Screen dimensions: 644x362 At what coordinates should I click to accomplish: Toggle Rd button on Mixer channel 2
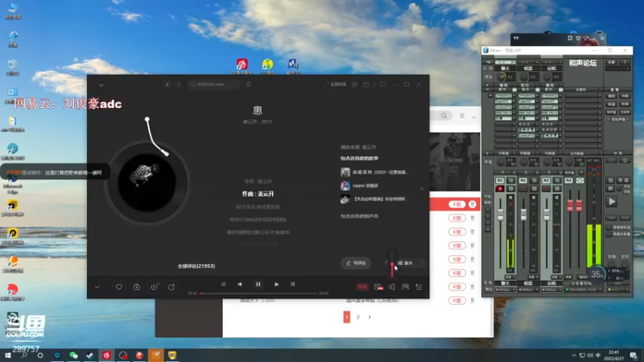(x=522, y=180)
